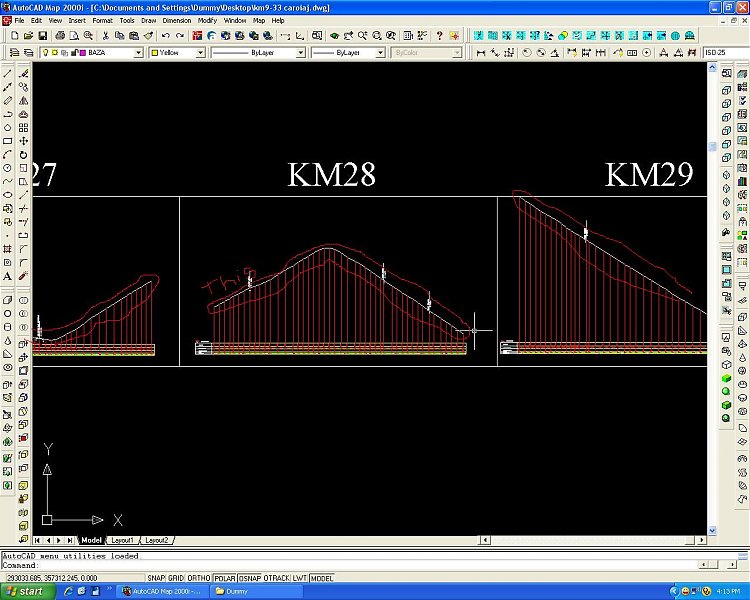
Task: Select the Spline draw tool
Action: (x=7, y=181)
